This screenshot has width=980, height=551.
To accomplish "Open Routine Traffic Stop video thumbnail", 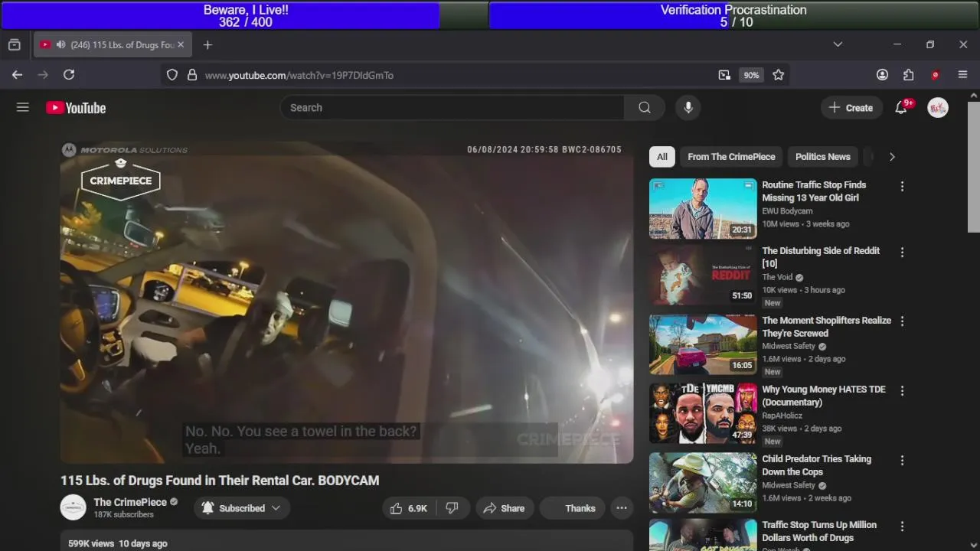I will tap(703, 209).
